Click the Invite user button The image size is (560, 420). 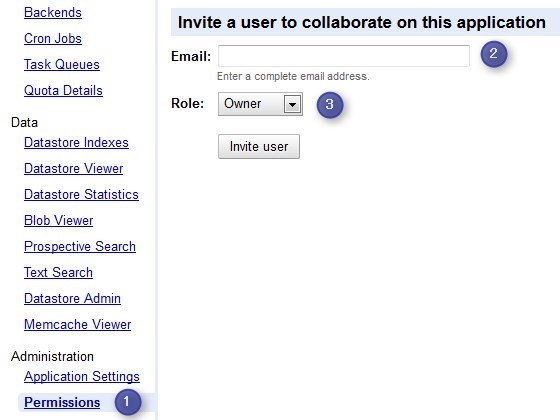(259, 146)
